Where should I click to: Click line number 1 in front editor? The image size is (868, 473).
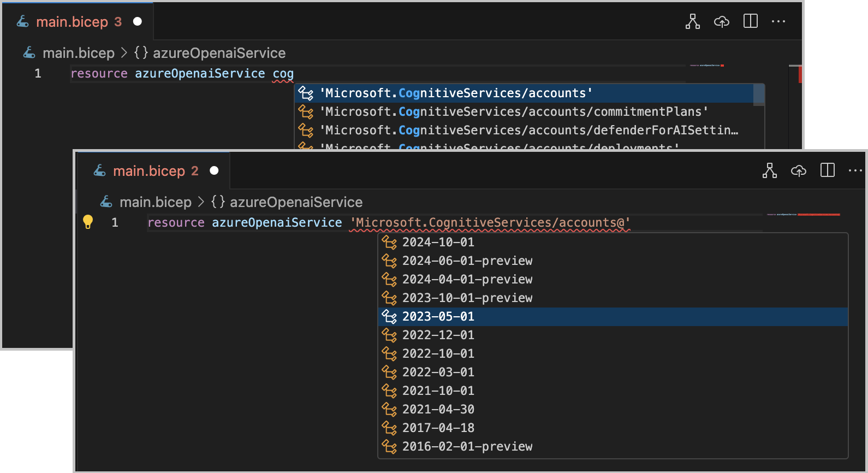tap(115, 223)
